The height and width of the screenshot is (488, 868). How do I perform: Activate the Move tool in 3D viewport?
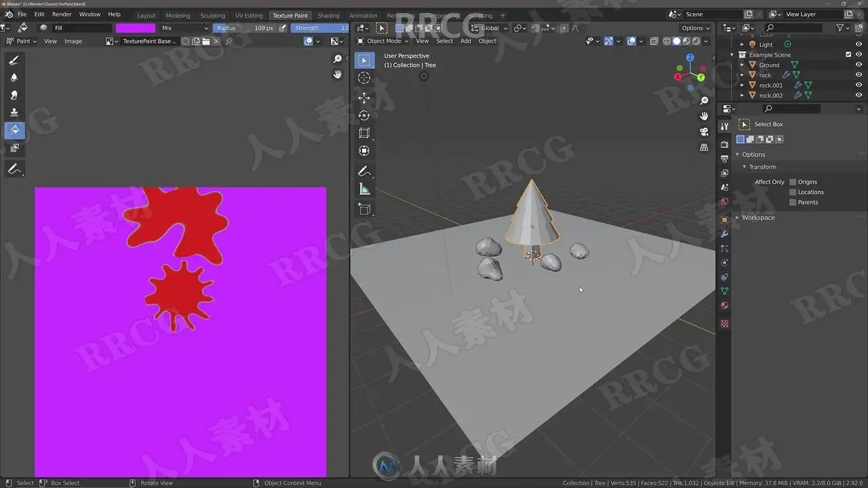(364, 98)
